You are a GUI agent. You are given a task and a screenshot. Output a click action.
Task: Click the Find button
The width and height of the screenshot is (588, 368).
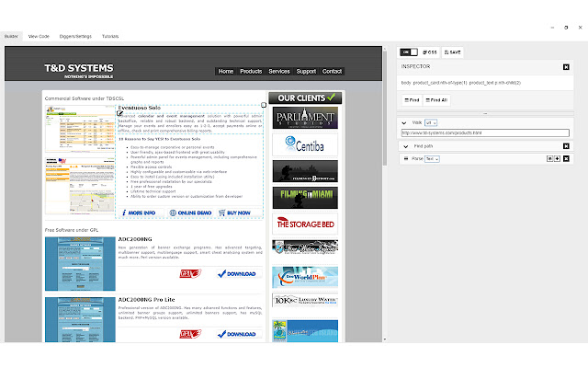point(412,100)
